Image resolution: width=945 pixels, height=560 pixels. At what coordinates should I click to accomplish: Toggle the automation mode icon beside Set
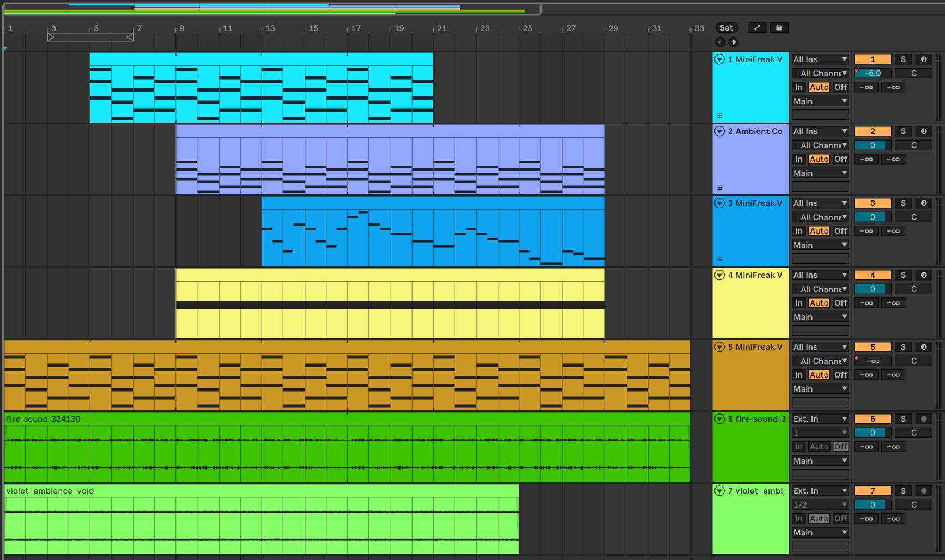(x=757, y=28)
